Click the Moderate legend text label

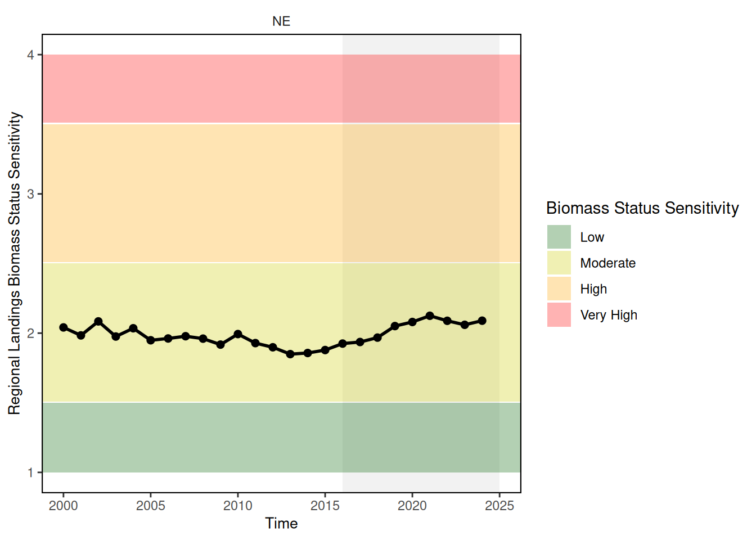(607, 263)
